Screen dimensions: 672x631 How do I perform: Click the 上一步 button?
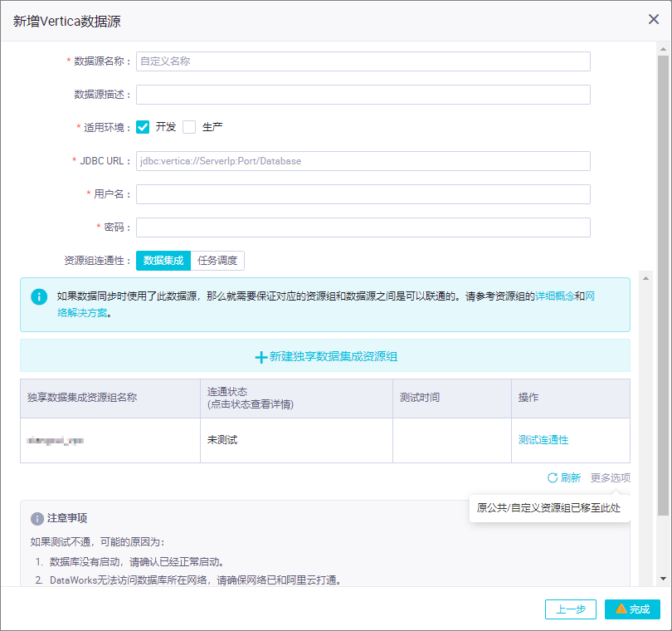(571, 609)
